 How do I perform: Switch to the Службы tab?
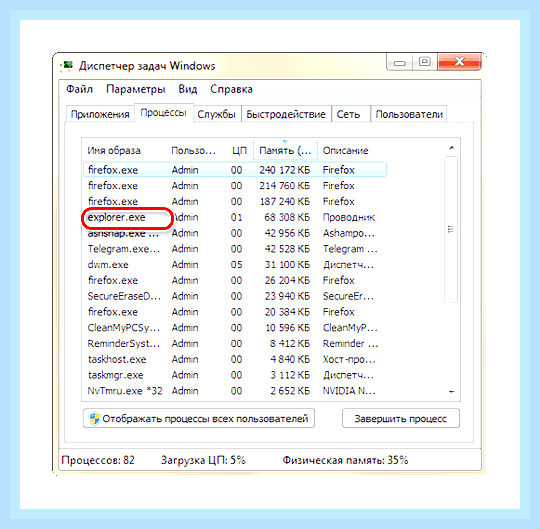(216, 114)
